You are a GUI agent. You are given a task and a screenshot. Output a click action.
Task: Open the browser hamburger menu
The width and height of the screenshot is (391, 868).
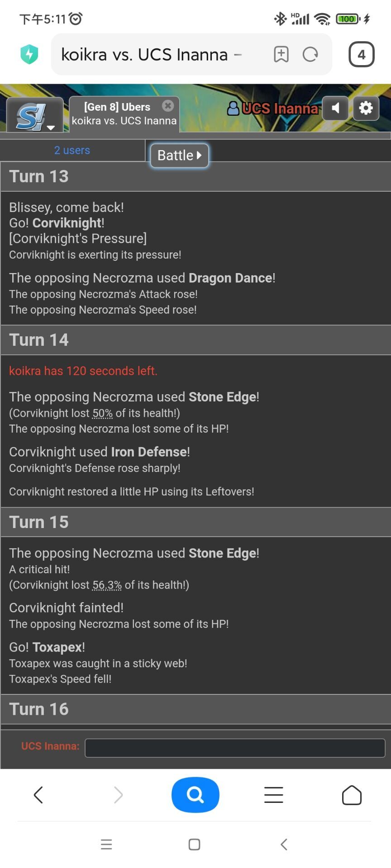click(273, 795)
